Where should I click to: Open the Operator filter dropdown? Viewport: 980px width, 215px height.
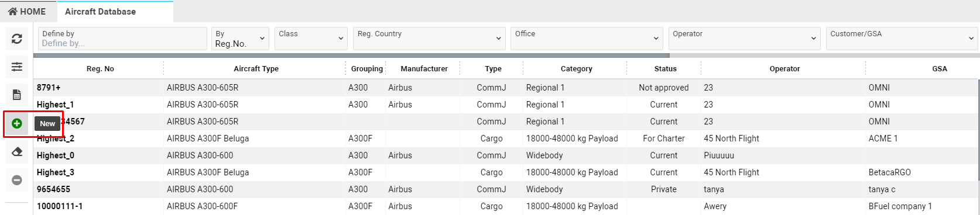pyautogui.click(x=745, y=39)
